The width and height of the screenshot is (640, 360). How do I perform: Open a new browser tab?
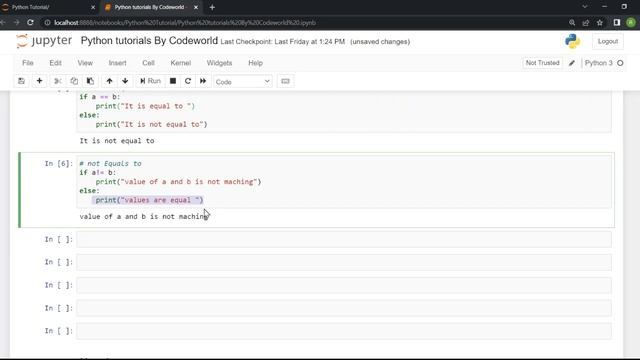click(212, 7)
